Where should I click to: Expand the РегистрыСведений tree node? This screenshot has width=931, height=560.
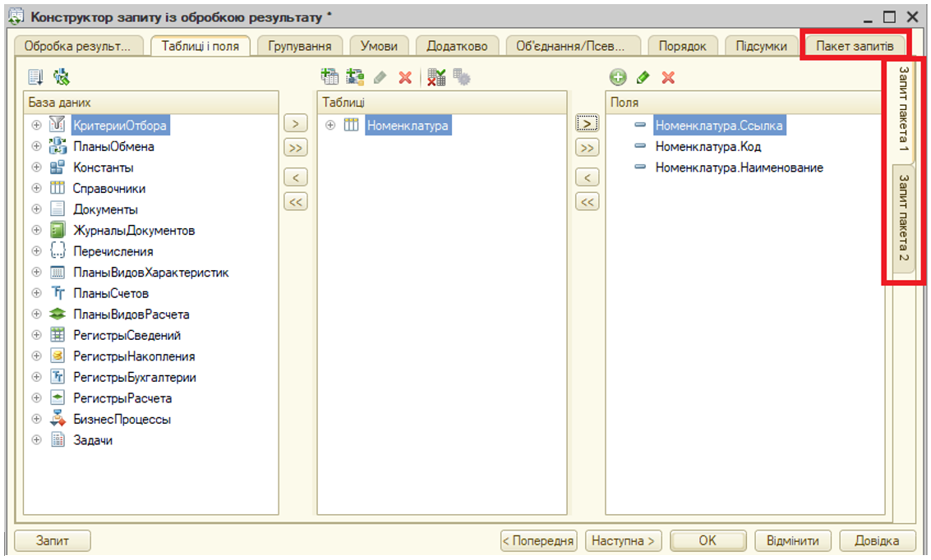tap(36, 335)
